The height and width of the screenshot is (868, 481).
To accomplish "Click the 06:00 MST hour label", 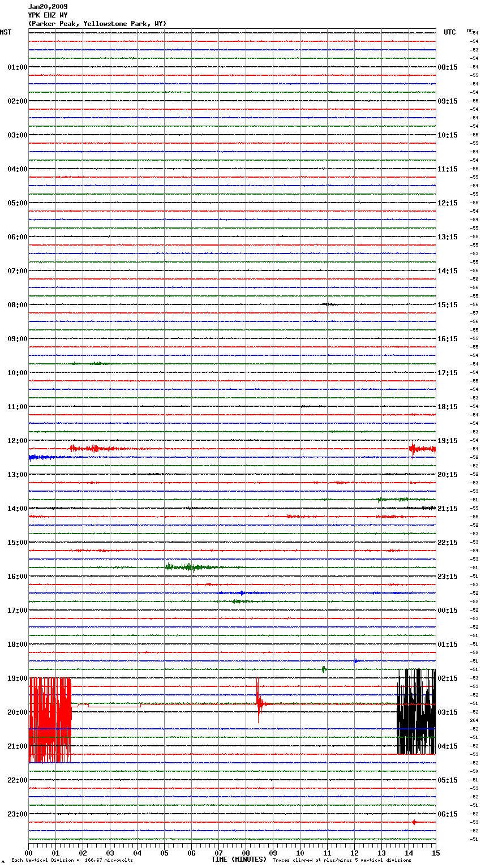I will click(18, 237).
